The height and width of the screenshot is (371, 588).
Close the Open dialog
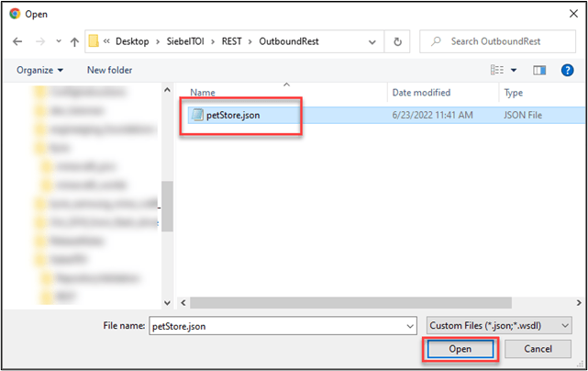[573, 14]
